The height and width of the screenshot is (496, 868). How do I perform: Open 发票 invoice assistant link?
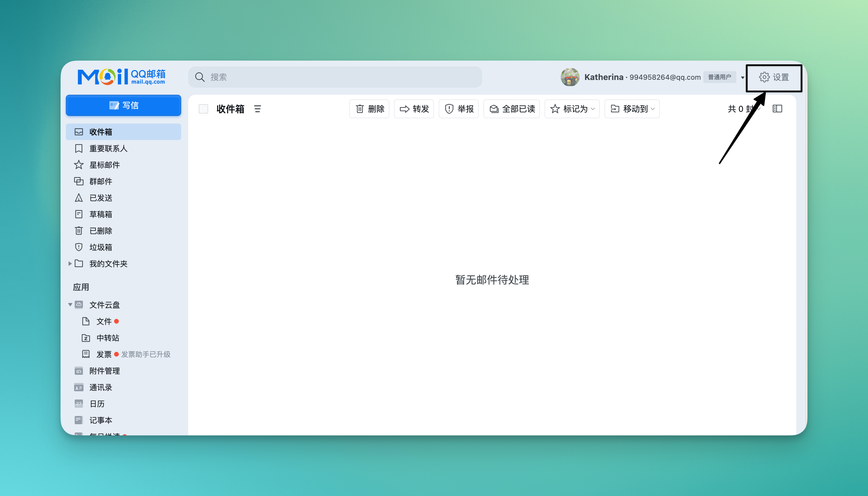104,354
